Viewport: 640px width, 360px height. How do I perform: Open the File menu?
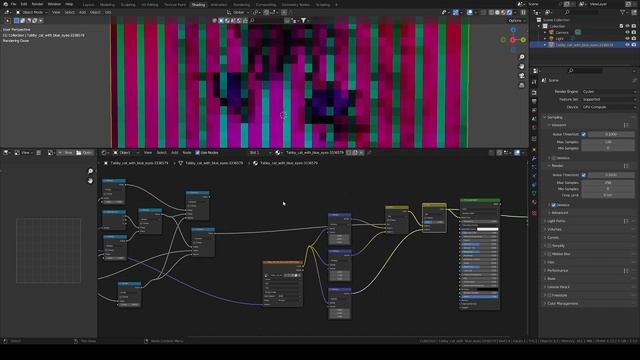[13, 4]
